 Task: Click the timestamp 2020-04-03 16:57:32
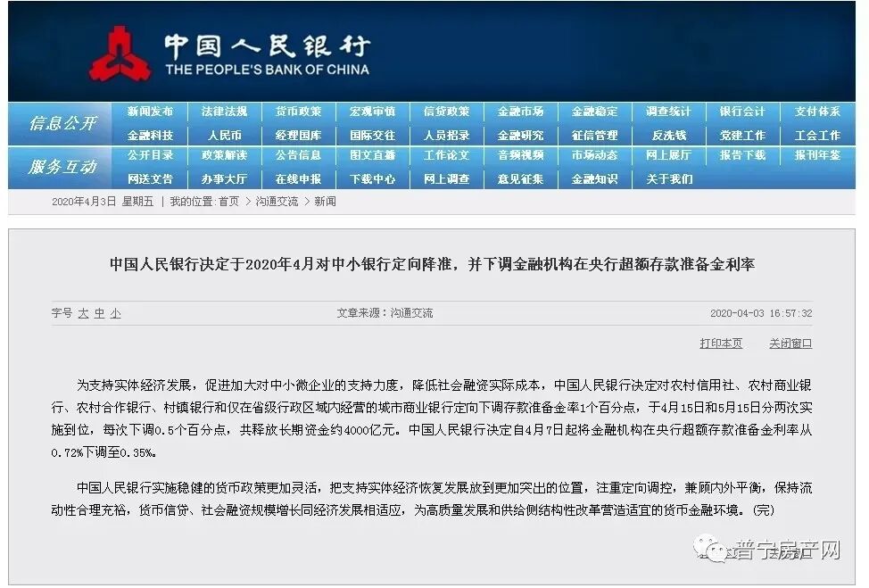(x=761, y=314)
